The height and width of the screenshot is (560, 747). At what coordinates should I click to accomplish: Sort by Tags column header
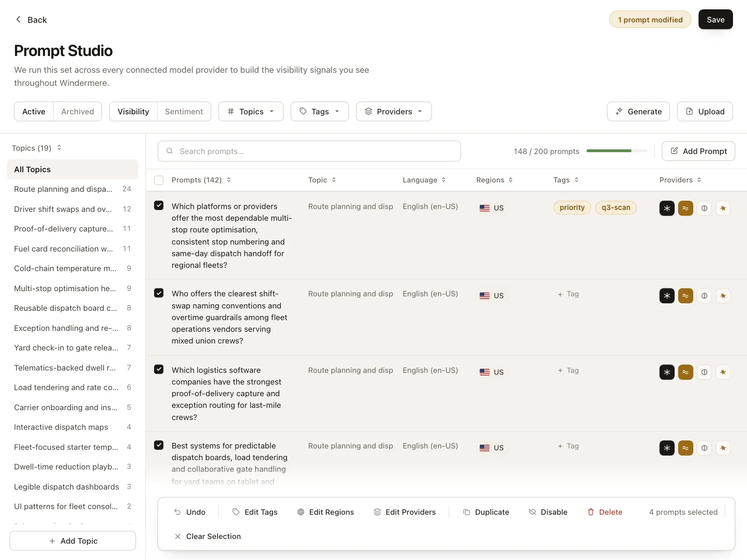click(566, 180)
